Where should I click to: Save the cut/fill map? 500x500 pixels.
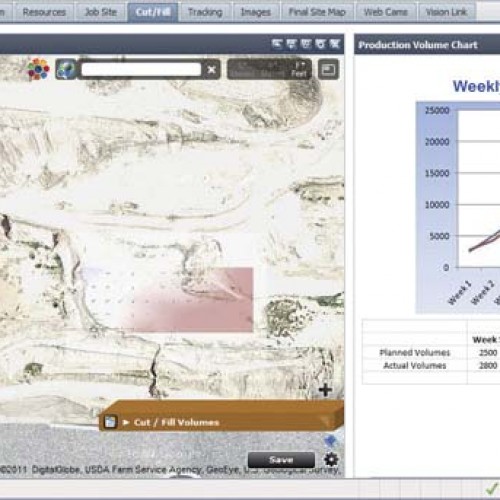pos(281,460)
